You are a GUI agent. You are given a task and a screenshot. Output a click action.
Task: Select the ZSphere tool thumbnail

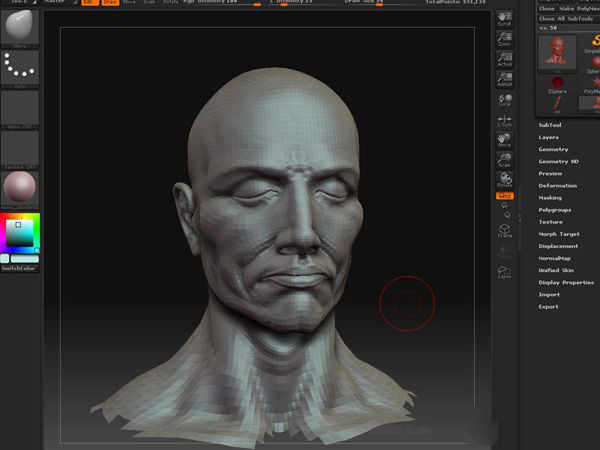[558, 85]
